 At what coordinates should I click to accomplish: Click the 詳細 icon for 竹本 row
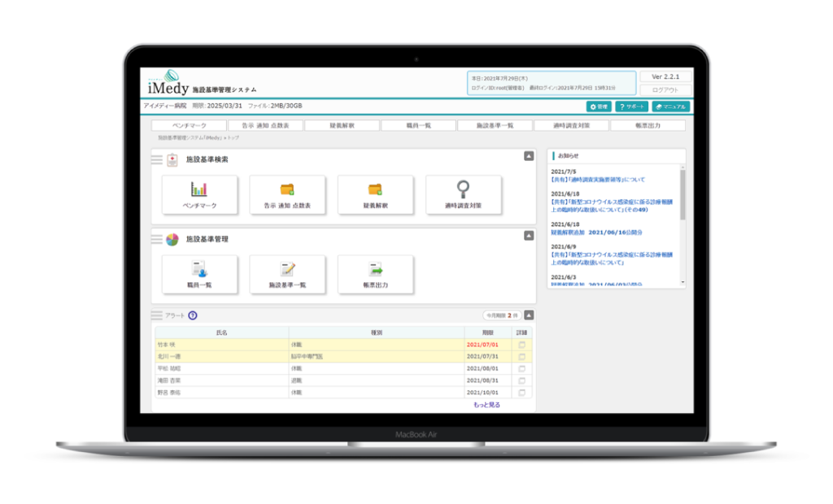(x=522, y=345)
